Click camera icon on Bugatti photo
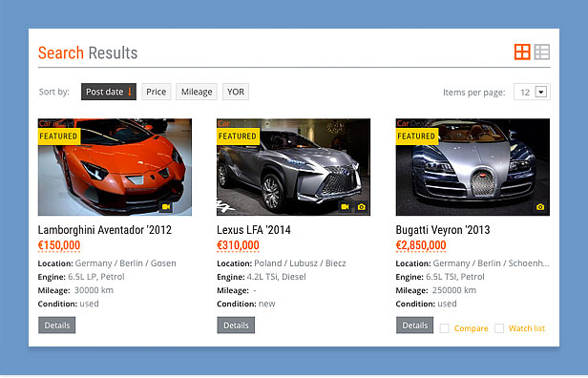 pos(540,206)
